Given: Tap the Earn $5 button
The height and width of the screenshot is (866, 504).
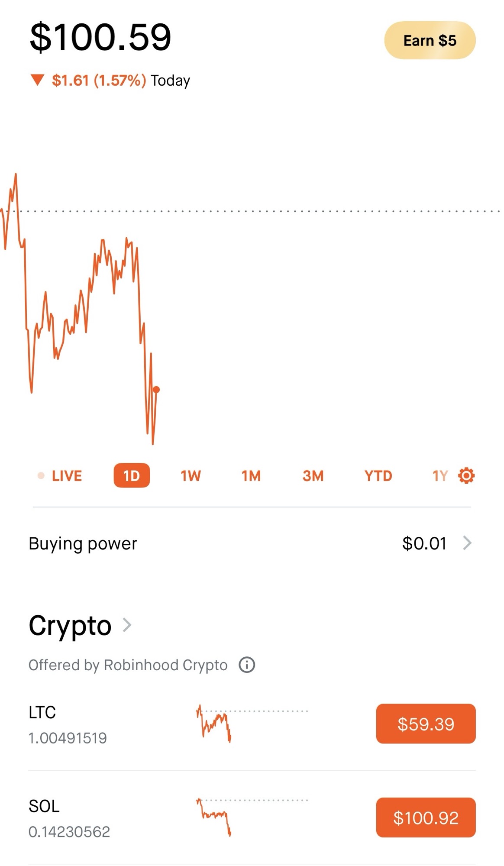Looking at the screenshot, I should click(430, 40).
